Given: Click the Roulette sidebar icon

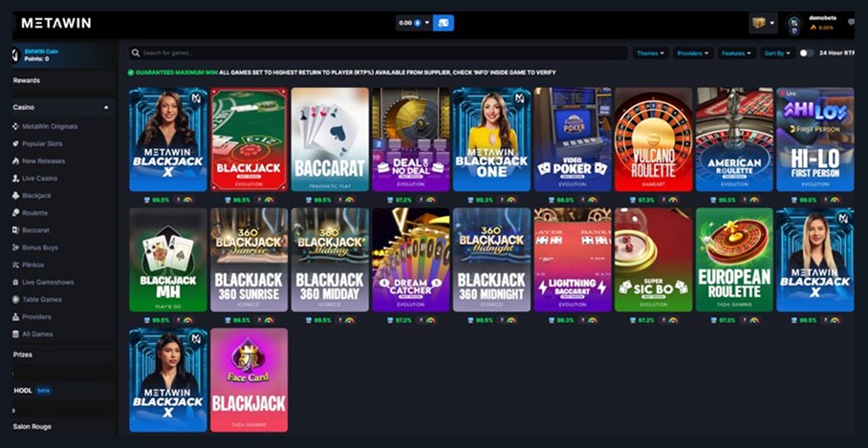Looking at the screenshot, I should coord(16,213).
